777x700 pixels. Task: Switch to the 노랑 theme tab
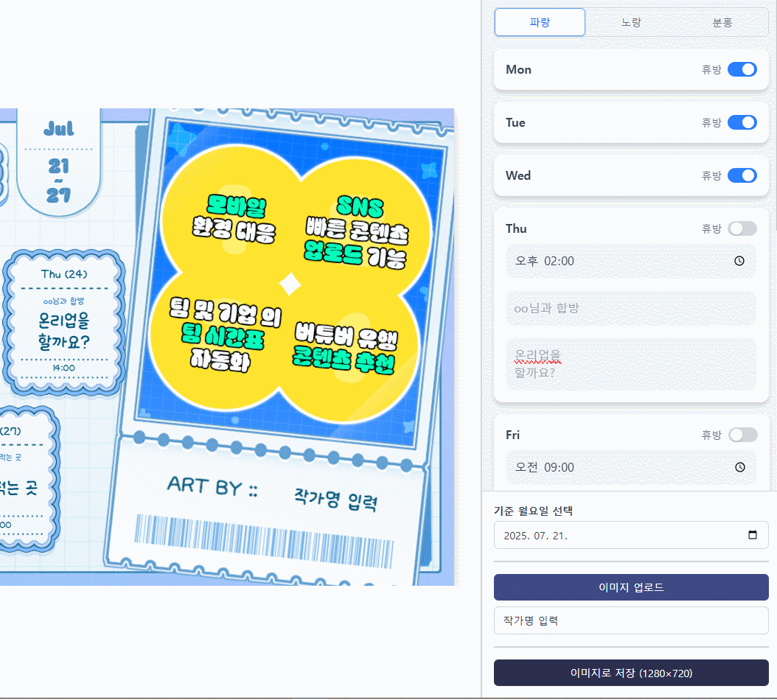point(631,22)
